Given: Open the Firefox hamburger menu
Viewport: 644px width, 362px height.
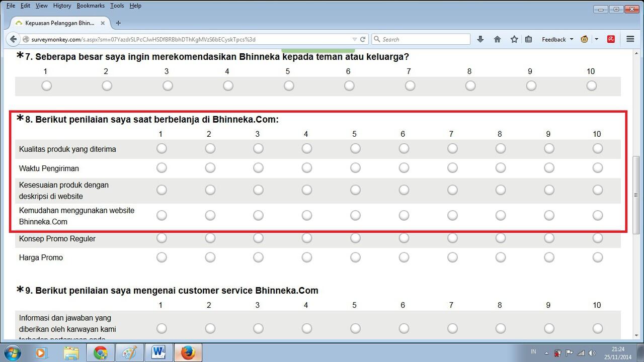Looking at the screenshot, I should click(630, 39).
